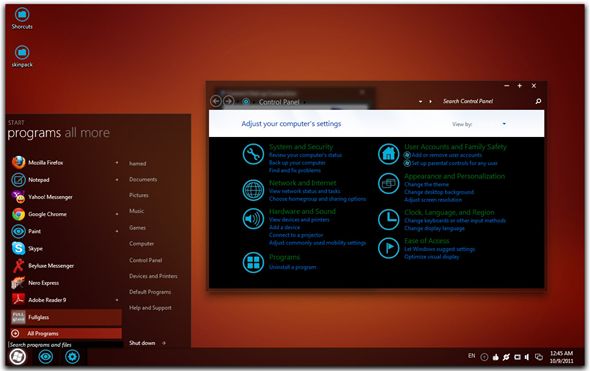This screenshot has width=590, height=371.
Task: Click the User Accounts house icon
Action: [x=388, y=154]
